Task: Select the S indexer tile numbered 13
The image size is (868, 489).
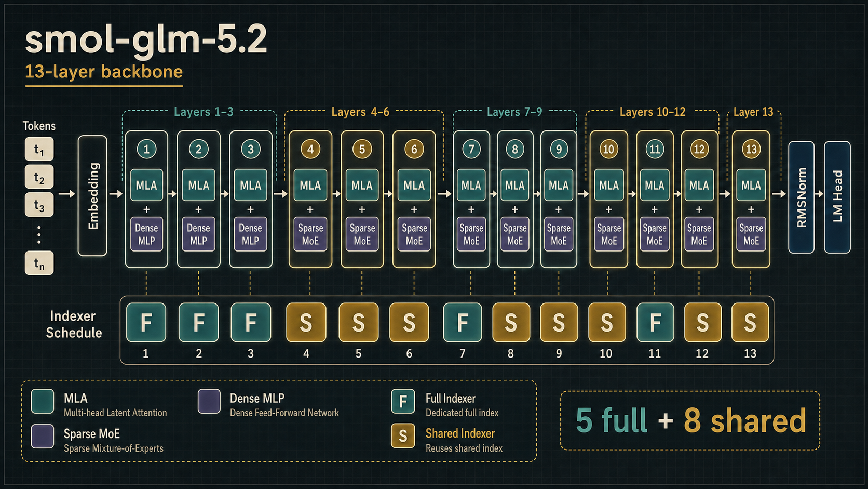Action: point(750,323)
